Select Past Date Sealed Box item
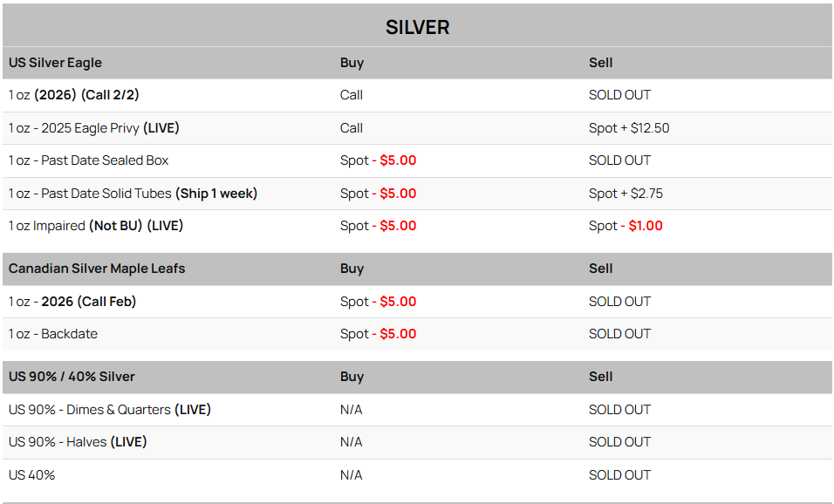 (x=88, y=160)
